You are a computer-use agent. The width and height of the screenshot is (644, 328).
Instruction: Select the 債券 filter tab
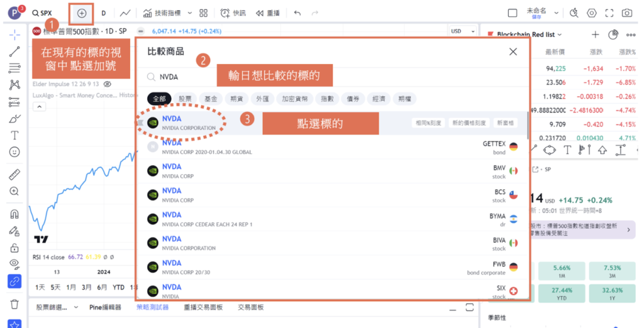(x=353, y=99)
